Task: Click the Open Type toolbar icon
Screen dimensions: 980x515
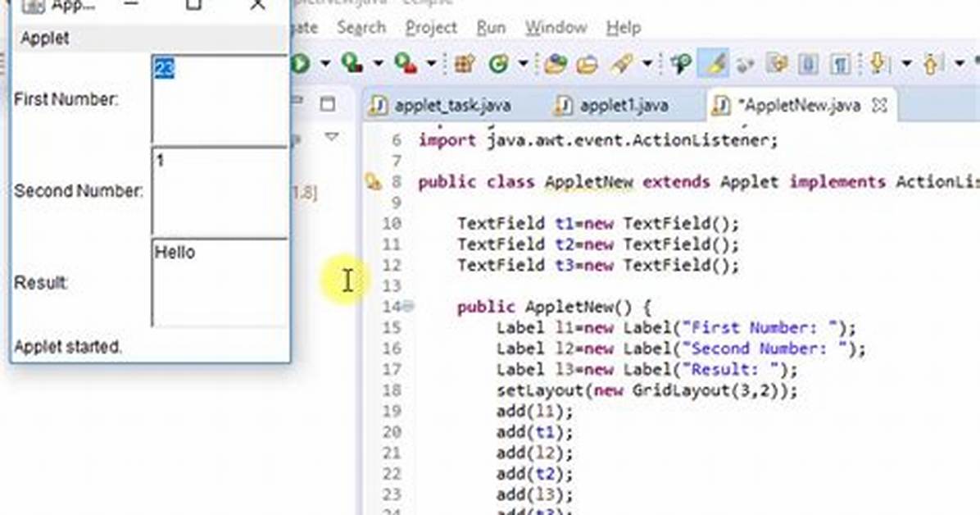Action: 555,63
